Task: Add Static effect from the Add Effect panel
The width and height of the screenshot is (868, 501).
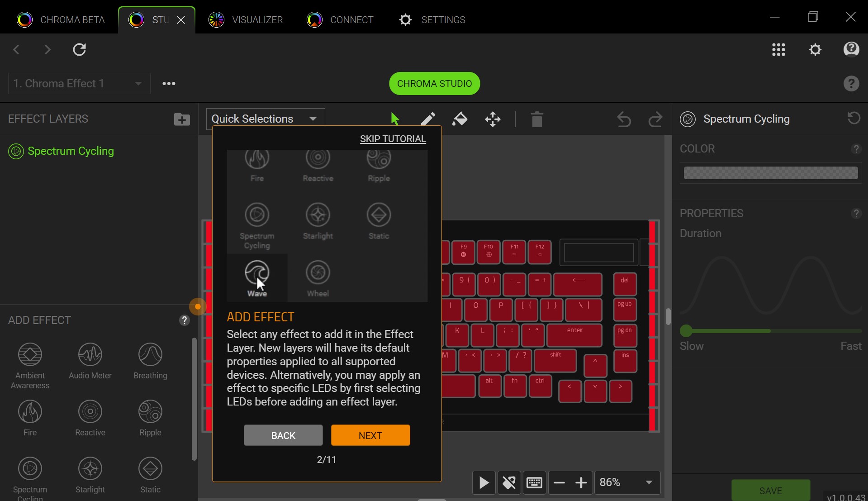Action: (150, 475)
